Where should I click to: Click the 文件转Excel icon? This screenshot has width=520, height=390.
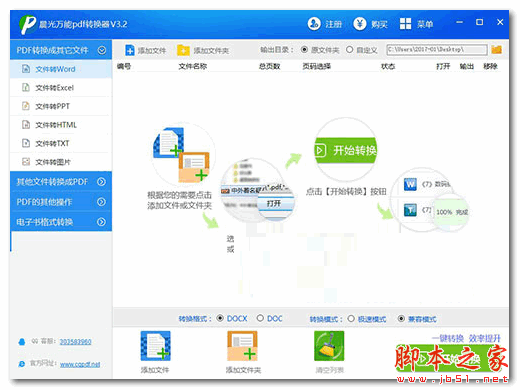coord(26,88)
